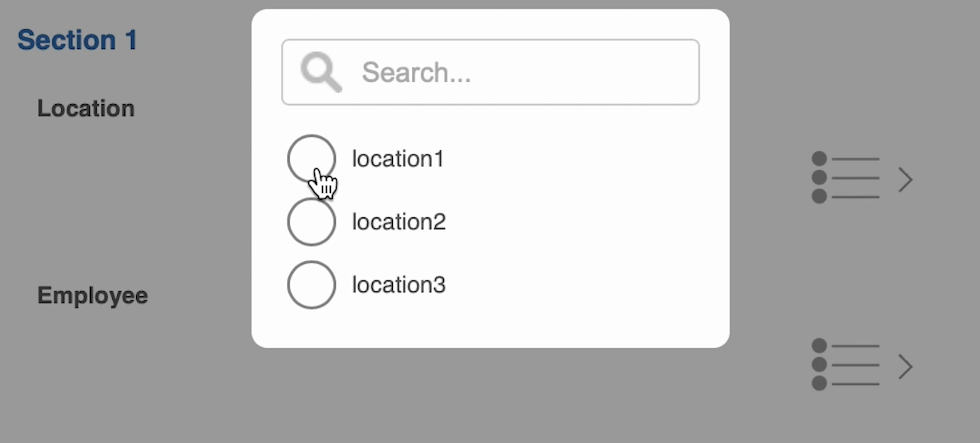Expand the Location chevron arrow
The height and width of the screenshot is (443, 980).
[x=905, y=180]
